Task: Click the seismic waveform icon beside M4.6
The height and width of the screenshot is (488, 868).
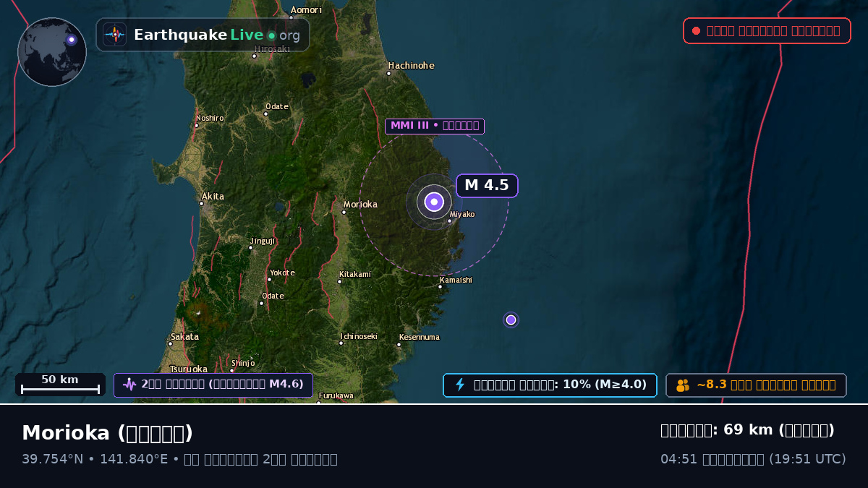Action: (129, 385)
